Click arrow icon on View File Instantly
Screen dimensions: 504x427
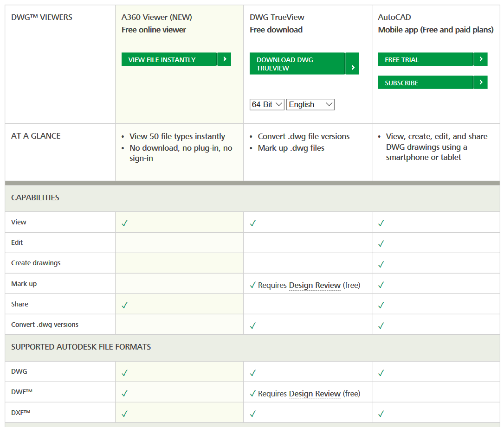click(225, 59)
